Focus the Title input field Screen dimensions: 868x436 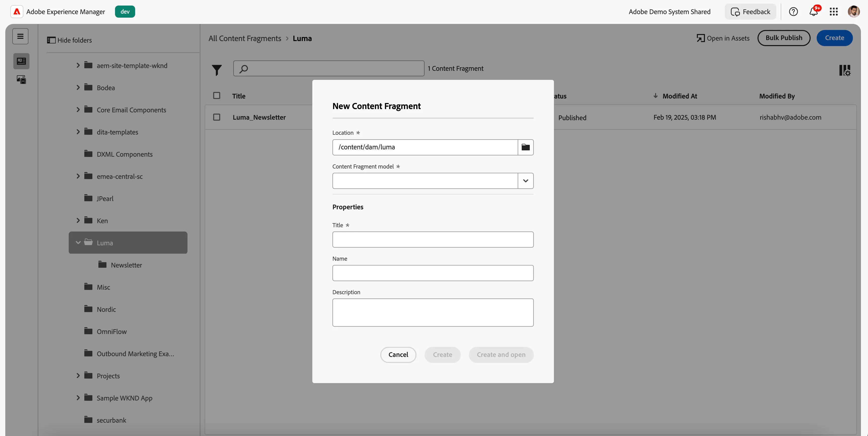[433, 240]
